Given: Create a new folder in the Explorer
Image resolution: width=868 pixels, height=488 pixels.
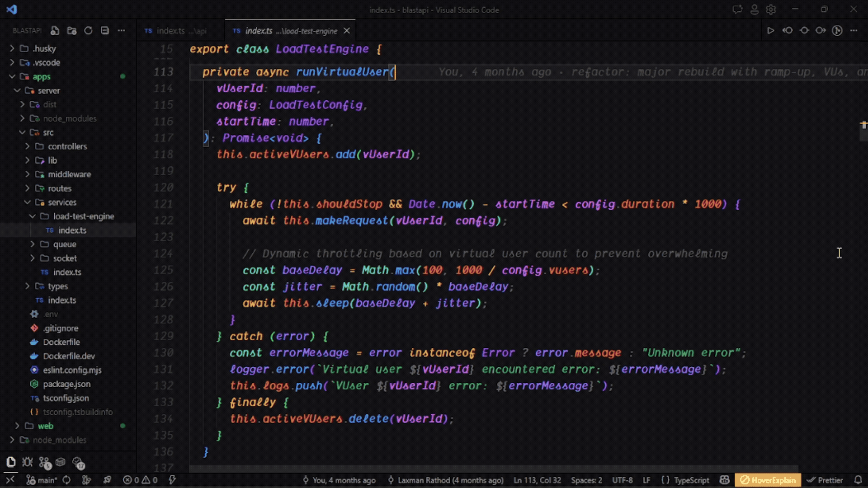Looking at the screenshot, I should 71,30.
